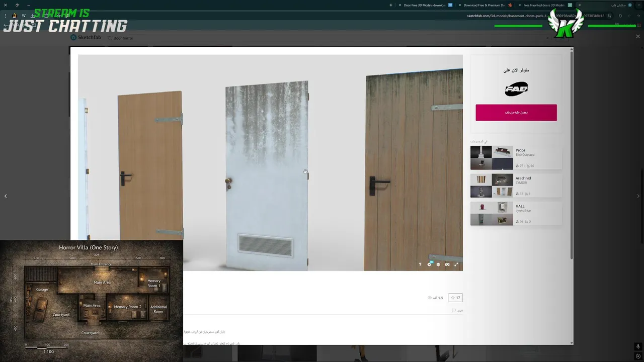Open the browser profile avatar
This screenshot has height=362, width=644.
tap(14, 16)
